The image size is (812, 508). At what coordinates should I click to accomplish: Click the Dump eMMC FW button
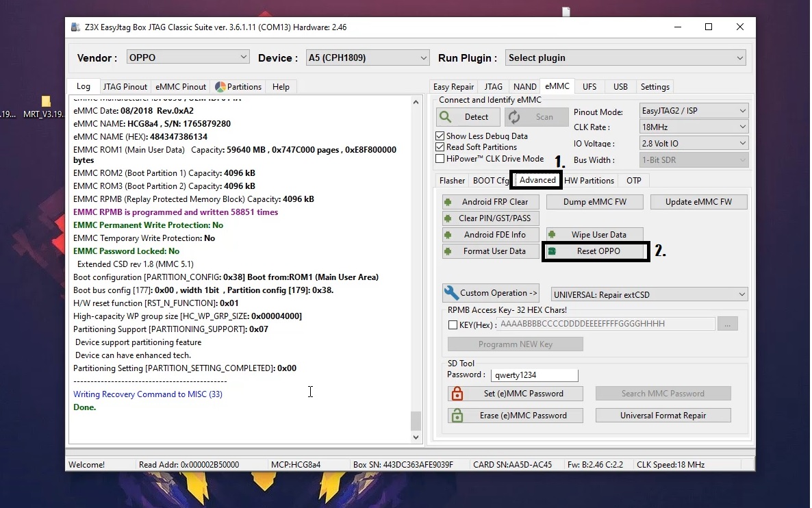click(x=594, y=201)
